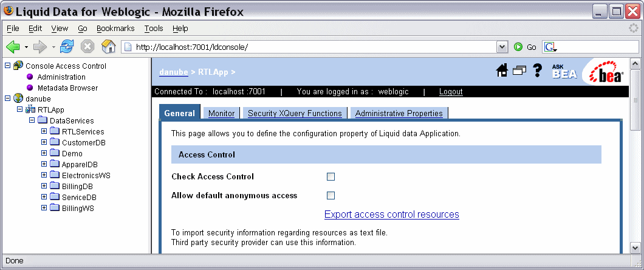The height and width of the screenshot is (270, 644).
Task: Click the Ask BEA logo
Action: pos(565,72)
